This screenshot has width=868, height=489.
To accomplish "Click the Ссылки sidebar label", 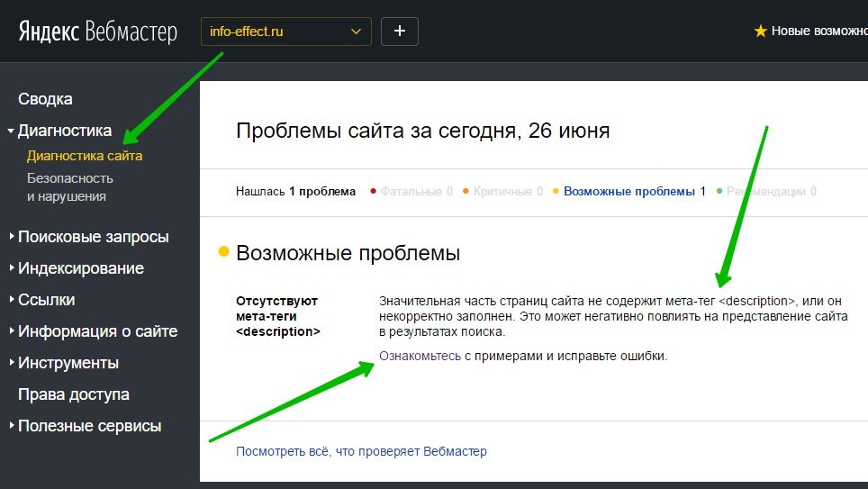I will (47, 300).
